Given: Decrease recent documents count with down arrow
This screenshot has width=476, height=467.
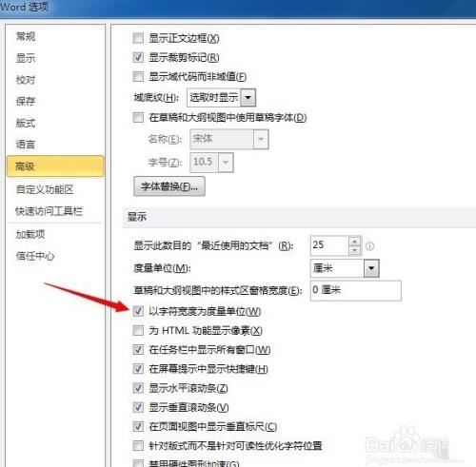Looking at the screenshot, I should [x=355, y=250].
